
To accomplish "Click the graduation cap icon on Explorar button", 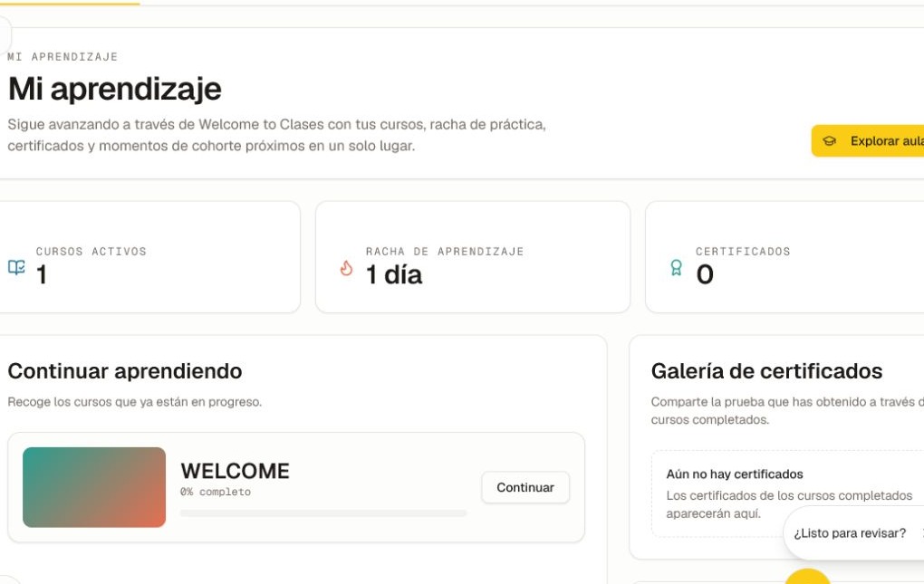I will 829,141.
